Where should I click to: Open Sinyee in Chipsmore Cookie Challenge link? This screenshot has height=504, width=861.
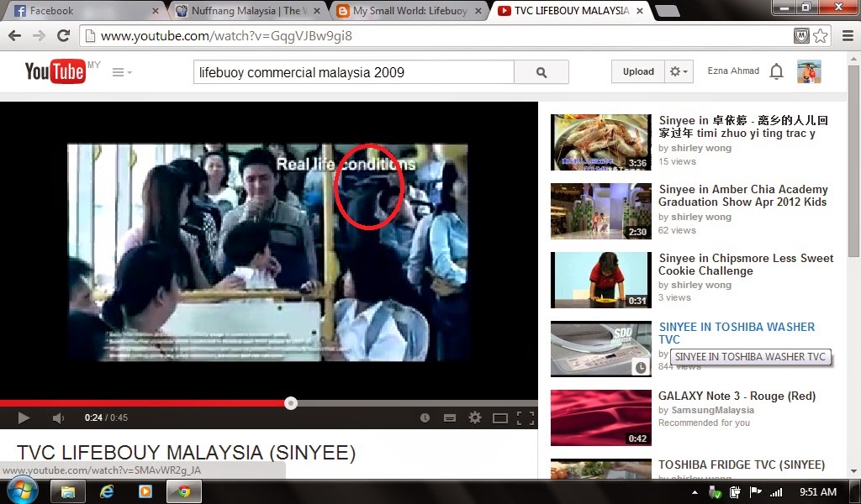point(746,265)
